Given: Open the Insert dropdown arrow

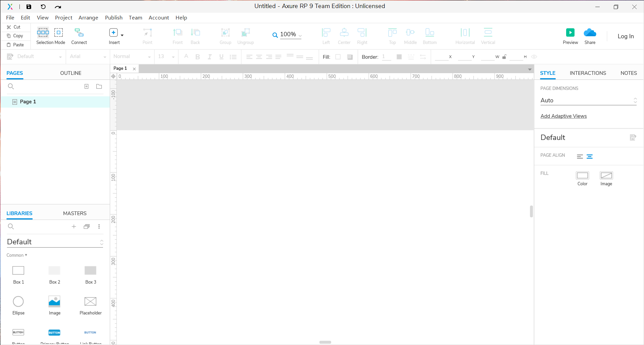Looking at the screenshot, I should 122,35.
